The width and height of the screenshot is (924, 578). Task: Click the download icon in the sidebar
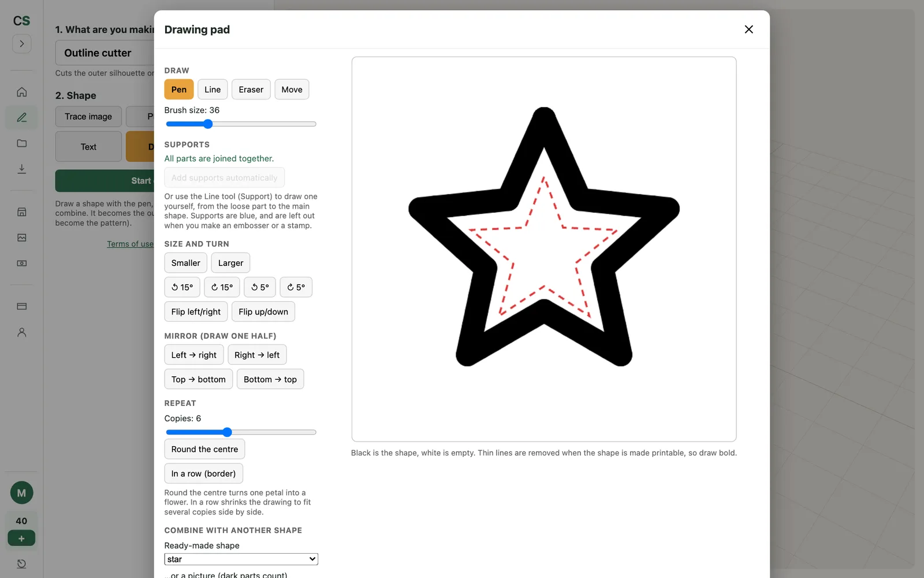pos(21,169)
